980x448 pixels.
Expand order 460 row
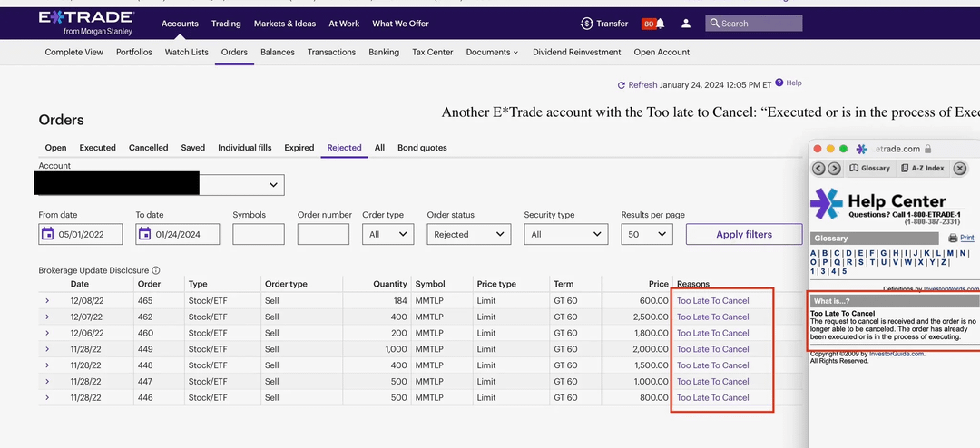click(x=47, y=334)
